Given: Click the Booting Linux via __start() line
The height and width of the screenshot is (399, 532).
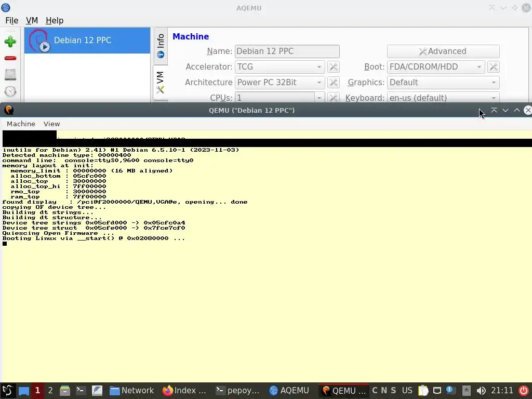Looking at the screenshot, I should (x=94, y=238).
